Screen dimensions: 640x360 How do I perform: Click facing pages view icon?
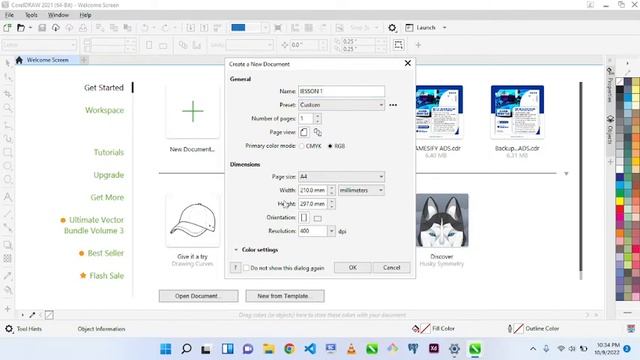click(x=318, y=132)
